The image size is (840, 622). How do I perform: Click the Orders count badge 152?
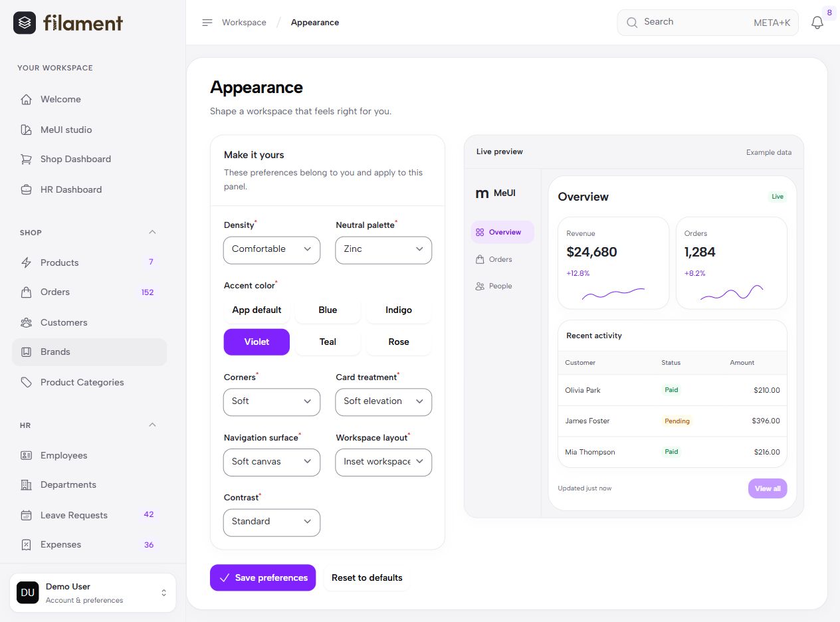(148, 292)
